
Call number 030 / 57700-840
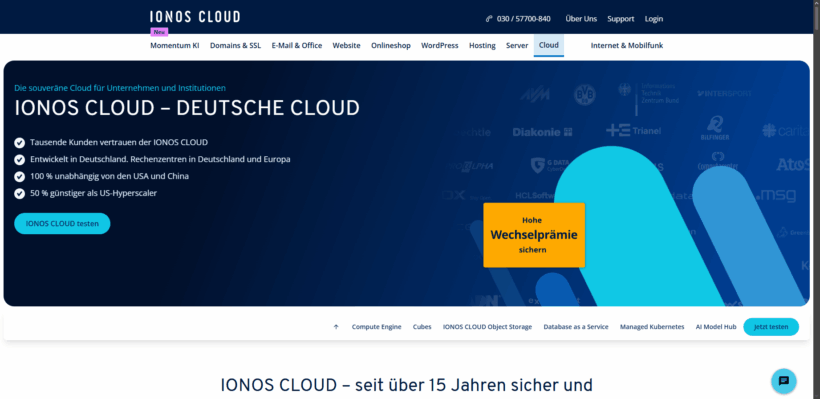point(523,19)
